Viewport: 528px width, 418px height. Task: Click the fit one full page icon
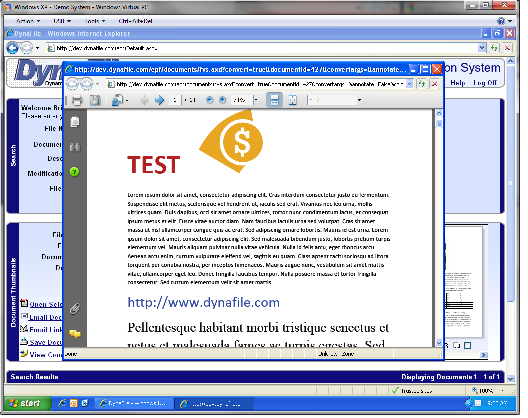click(293, 100)
